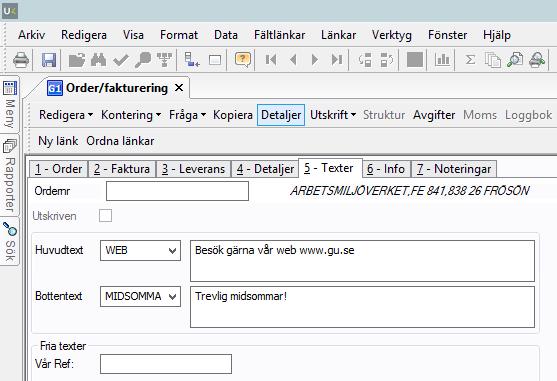
Task: Click the grey square stop icon
Action: tap(415, 60)
